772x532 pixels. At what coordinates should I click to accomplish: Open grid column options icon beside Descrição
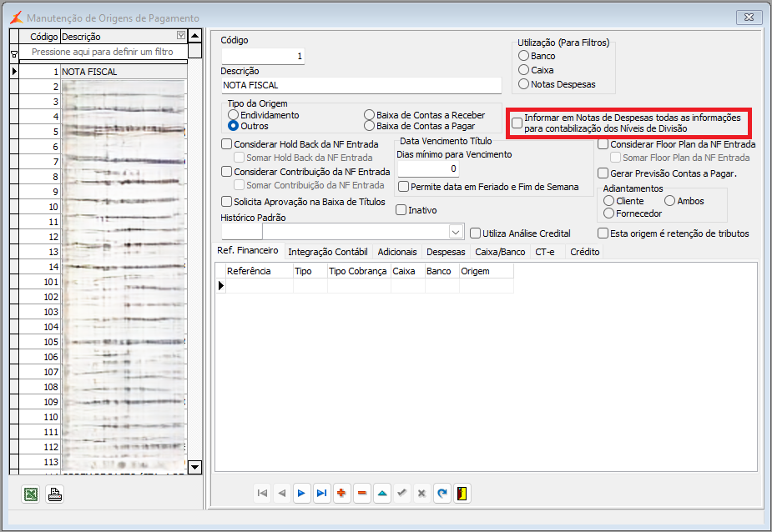coord(181,35)
